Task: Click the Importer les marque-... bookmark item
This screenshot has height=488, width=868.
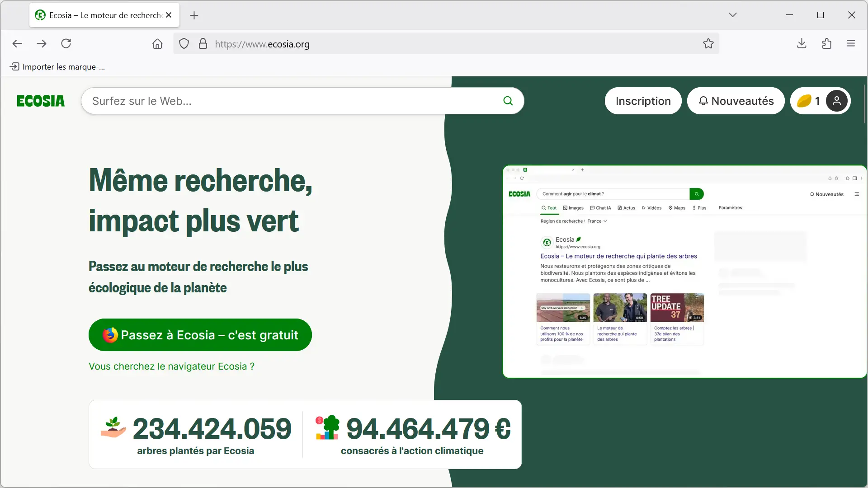Action: pyautogui.click(x=57, y=67)
